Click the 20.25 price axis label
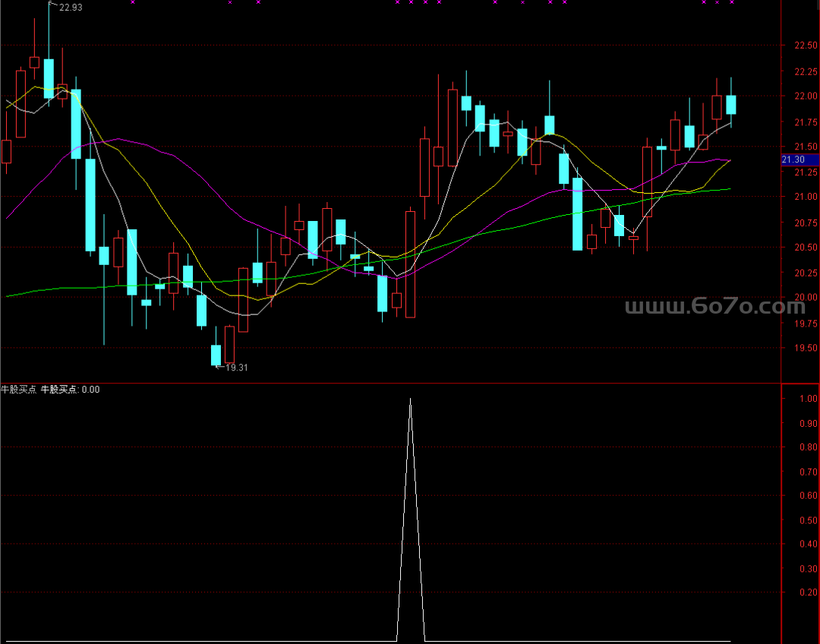The image size is (820, 644). click(806, 273)
